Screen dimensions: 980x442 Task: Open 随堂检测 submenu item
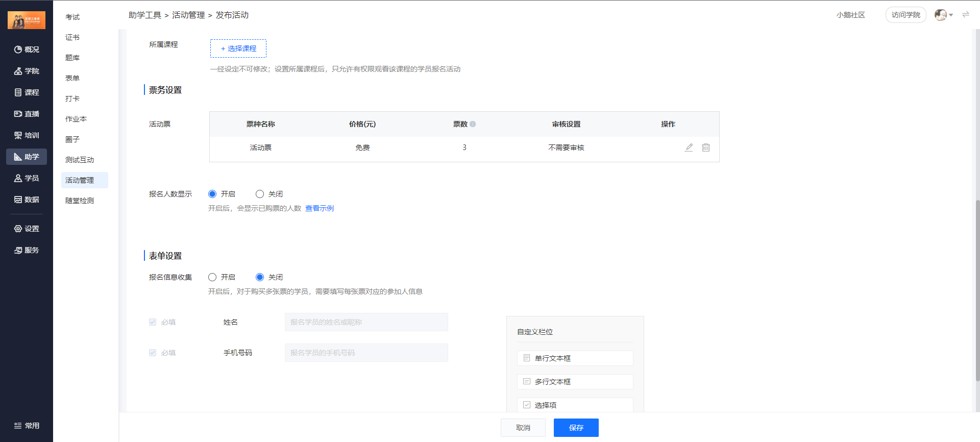80,201
